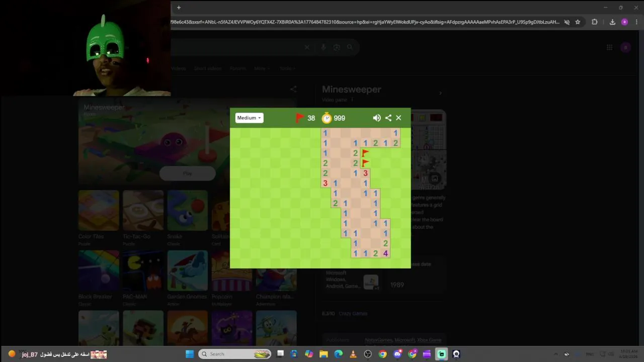Open the Google apps grid
The image size is (644, 362).
(x=609, y=47)
